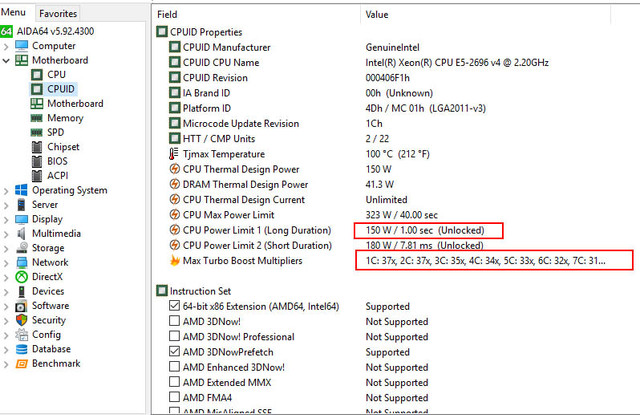Click the Network icon in the tree
The height and width of the screenshot is (415, 640).
click(x=20, y=262)
